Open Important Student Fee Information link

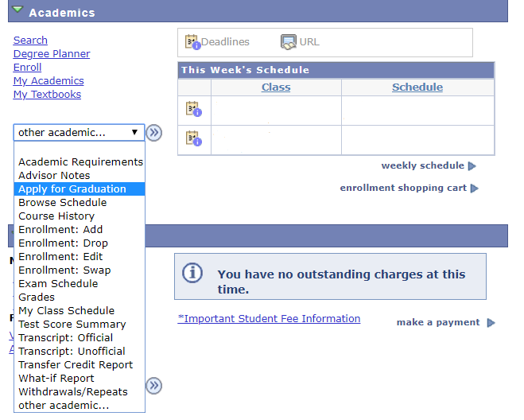(x=269, y=319)
